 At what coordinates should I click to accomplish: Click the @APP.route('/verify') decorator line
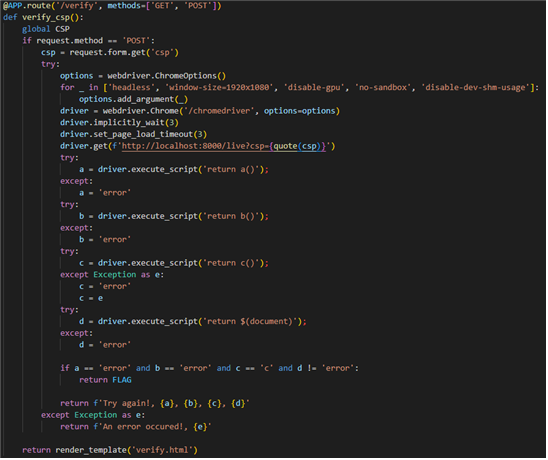click(112, 6)
